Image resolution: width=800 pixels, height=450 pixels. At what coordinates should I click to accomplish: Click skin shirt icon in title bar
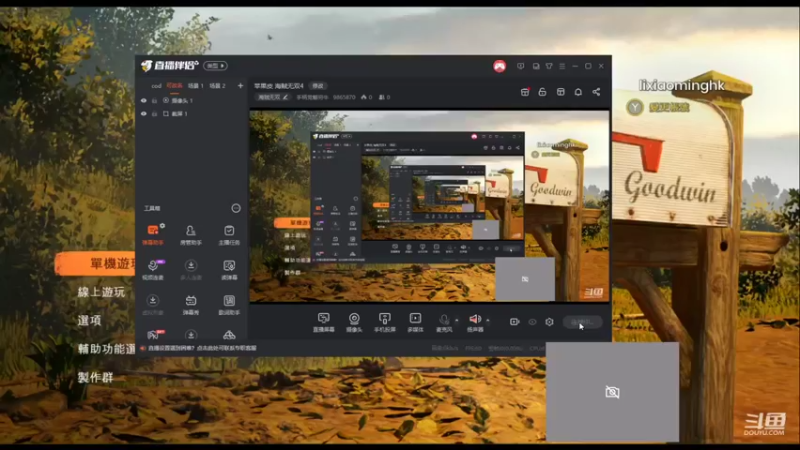pos(549,66)
